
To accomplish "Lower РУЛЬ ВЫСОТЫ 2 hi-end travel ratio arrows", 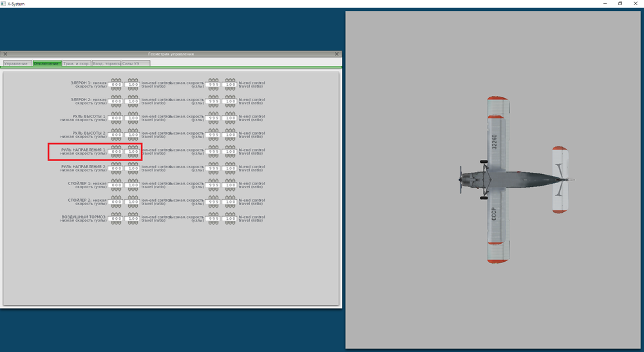I will pos(230,139).
